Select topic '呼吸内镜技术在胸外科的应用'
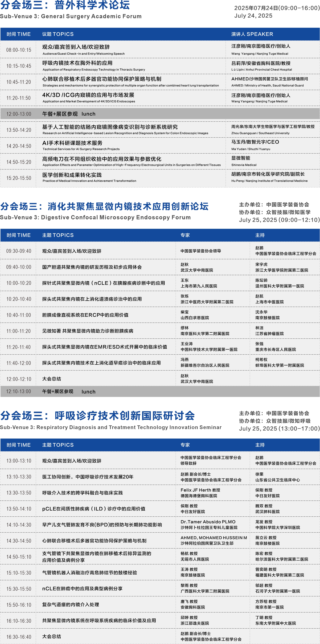The height and width of the screenshot is (644, 320). point(77,63)
